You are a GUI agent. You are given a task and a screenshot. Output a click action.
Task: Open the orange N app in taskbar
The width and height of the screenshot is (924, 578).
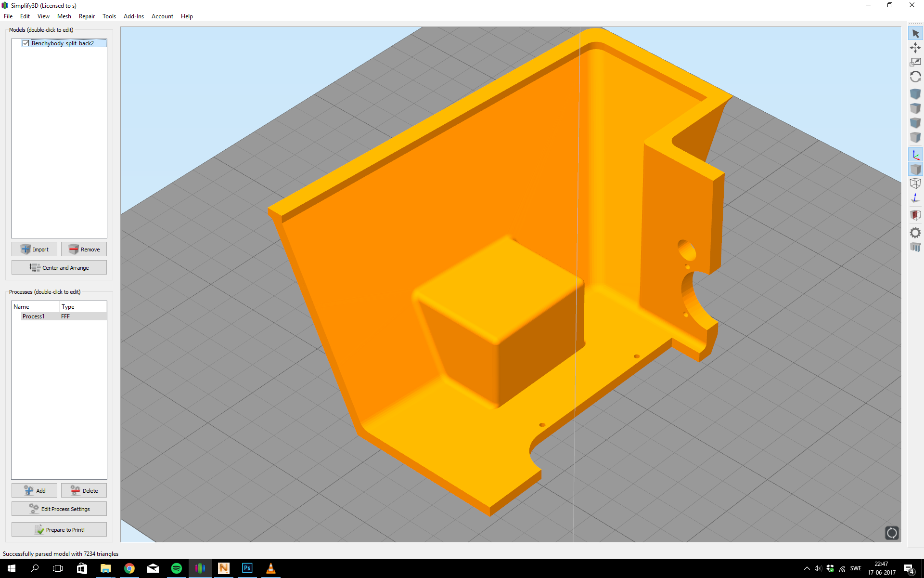tap(224, 568)
